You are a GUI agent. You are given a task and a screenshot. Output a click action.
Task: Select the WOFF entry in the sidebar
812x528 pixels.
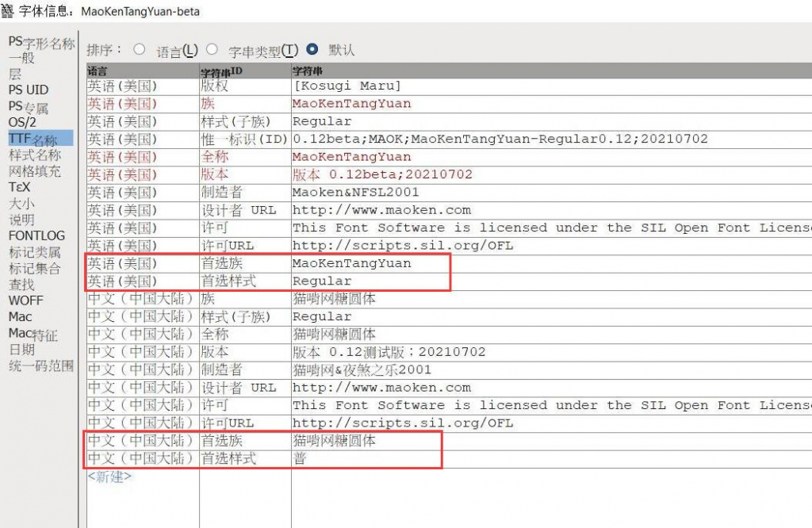click(25, 300)
